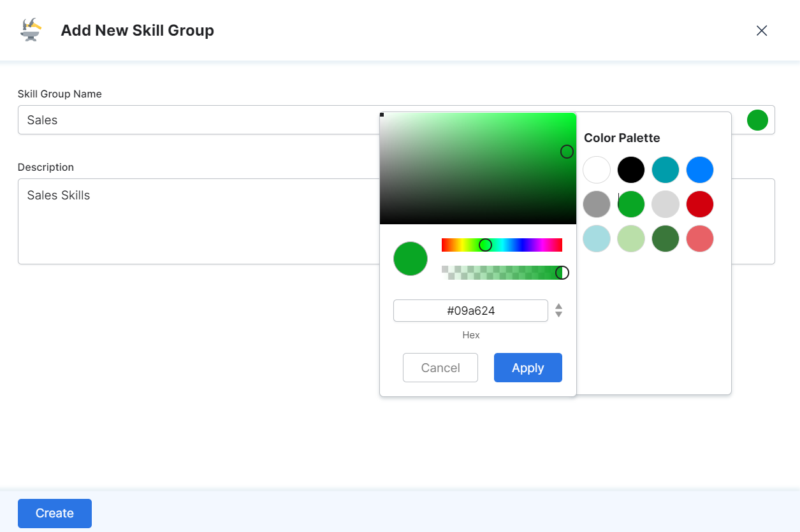Click the transparency slider handle
Screen dimensions: 800x532
point(562,272)
